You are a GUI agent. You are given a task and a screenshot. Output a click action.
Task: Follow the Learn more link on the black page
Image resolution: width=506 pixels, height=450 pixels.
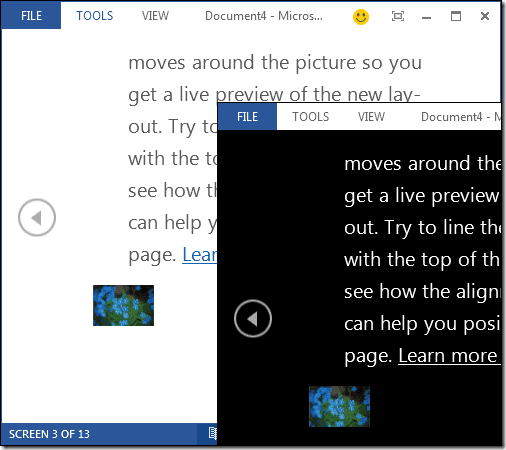[x=449, y=356]
